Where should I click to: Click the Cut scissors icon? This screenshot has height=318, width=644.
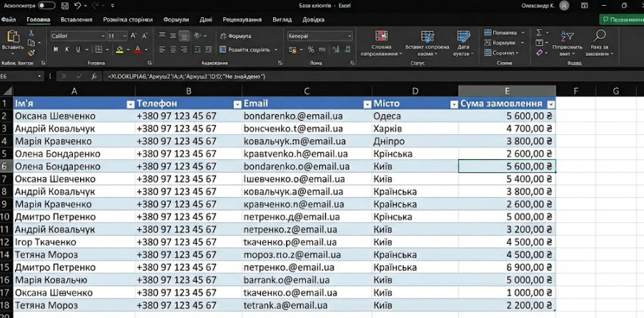click(x=31, y=34)
